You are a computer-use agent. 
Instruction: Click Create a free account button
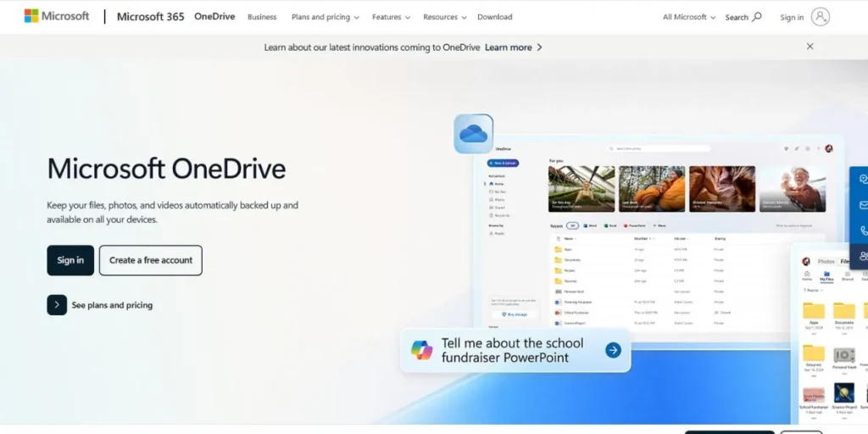[151, 260]
